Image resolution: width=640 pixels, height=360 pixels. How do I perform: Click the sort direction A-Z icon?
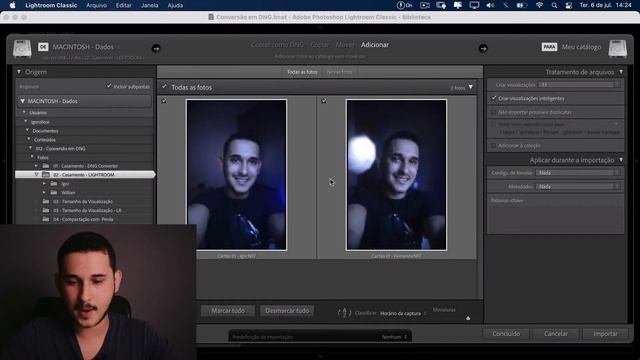point(344,313)
